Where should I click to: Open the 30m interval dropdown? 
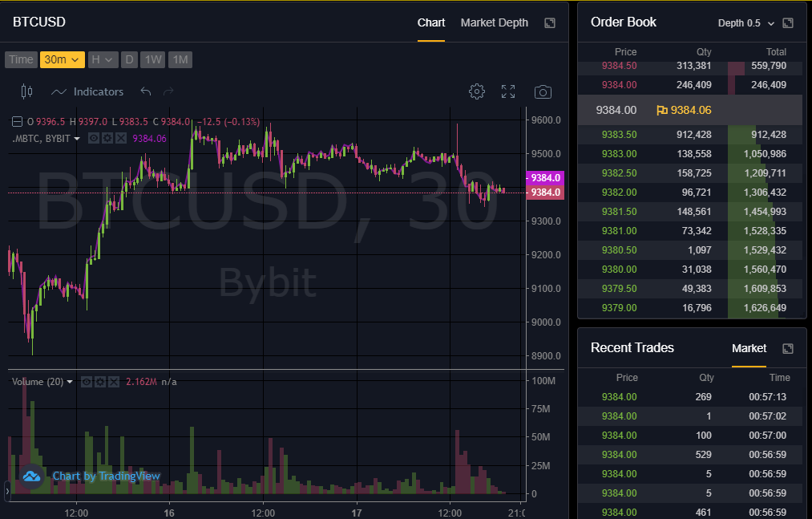(62, 59)
